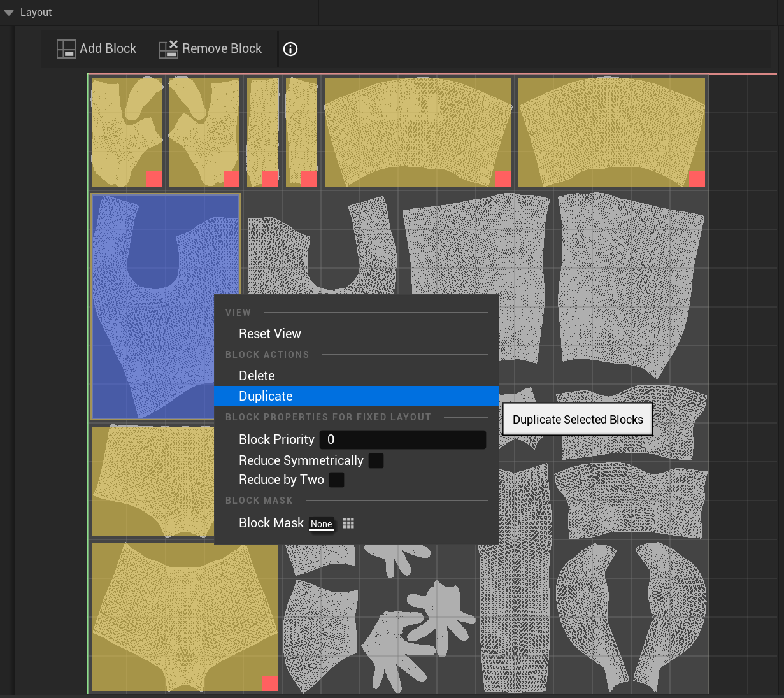The height and width of the screenshot is (698, 784).
Task: Click red handle on bottom shorts block
Action: click(x=269, y=683)
